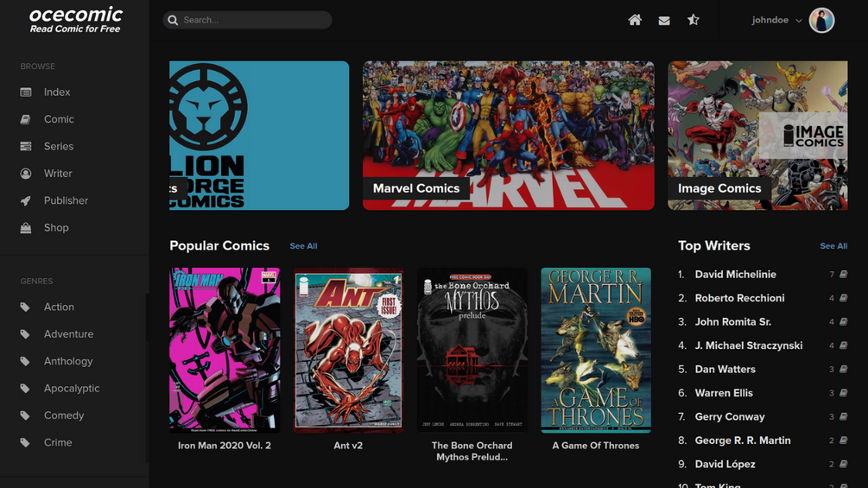
Task: Click John Romita Sr.'s comic count icon
Action: (x=843, y=321)
